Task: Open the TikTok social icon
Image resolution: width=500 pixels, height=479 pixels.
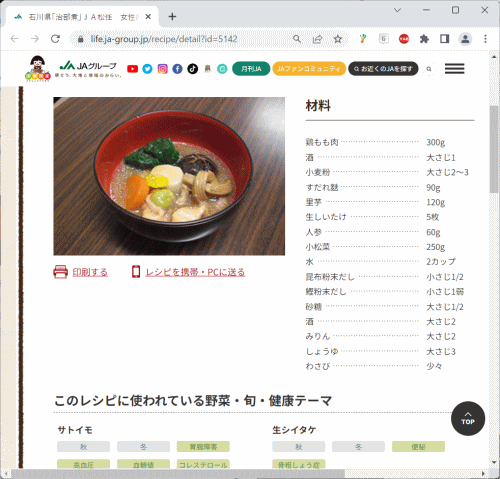Action: (192, 69)
